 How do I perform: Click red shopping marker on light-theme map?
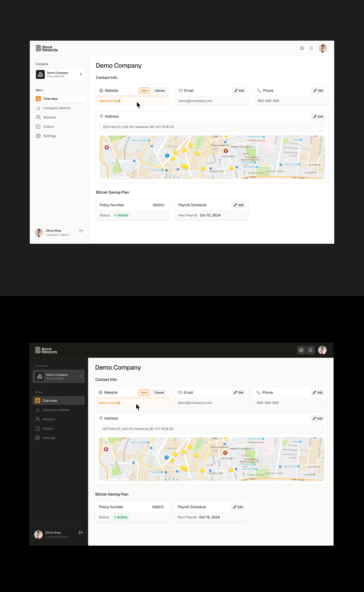click(x=226, y=151)
